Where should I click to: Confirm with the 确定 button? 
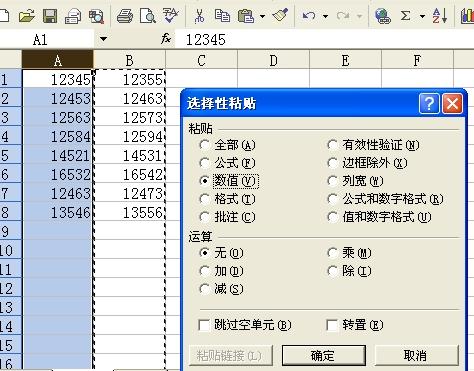[x=324, y=356]
